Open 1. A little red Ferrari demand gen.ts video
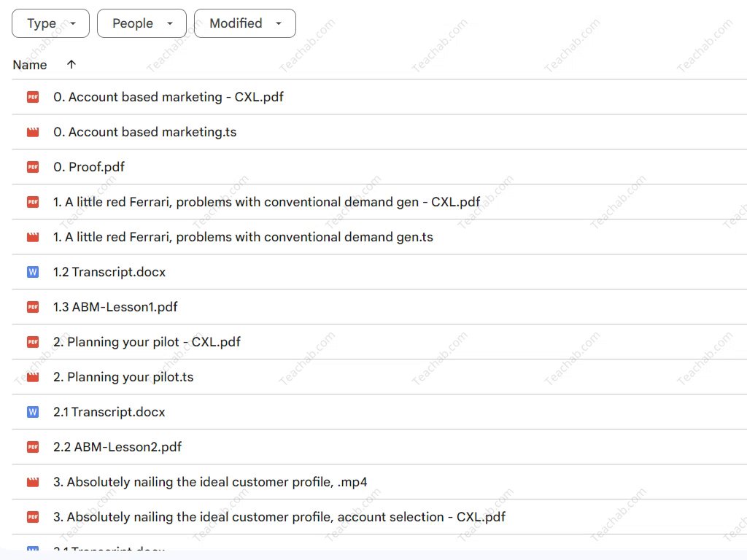Image resolution: width=747 pixels, height=560 pixels. click(243, 237)
